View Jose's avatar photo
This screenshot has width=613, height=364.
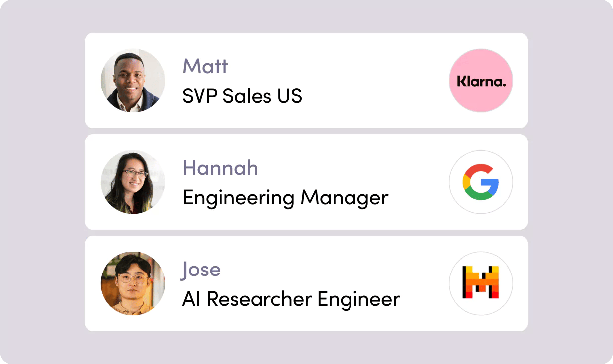[133, 283]
